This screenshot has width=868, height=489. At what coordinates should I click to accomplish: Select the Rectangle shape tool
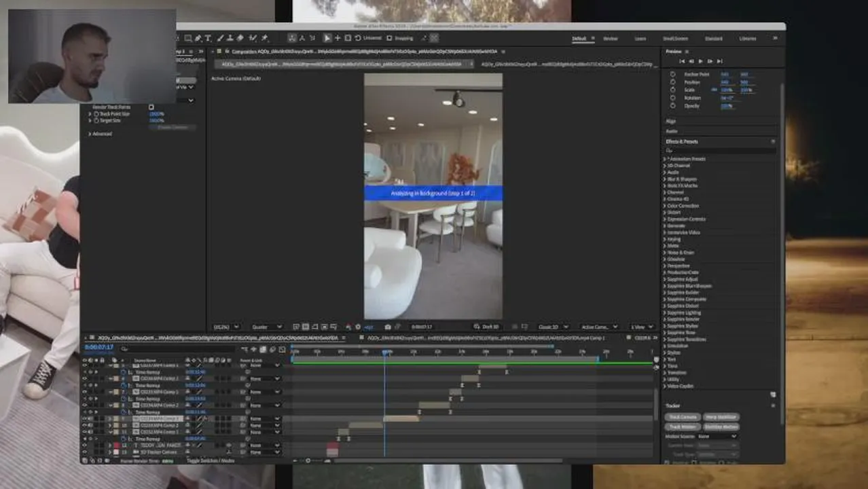(x=188, y=38)
